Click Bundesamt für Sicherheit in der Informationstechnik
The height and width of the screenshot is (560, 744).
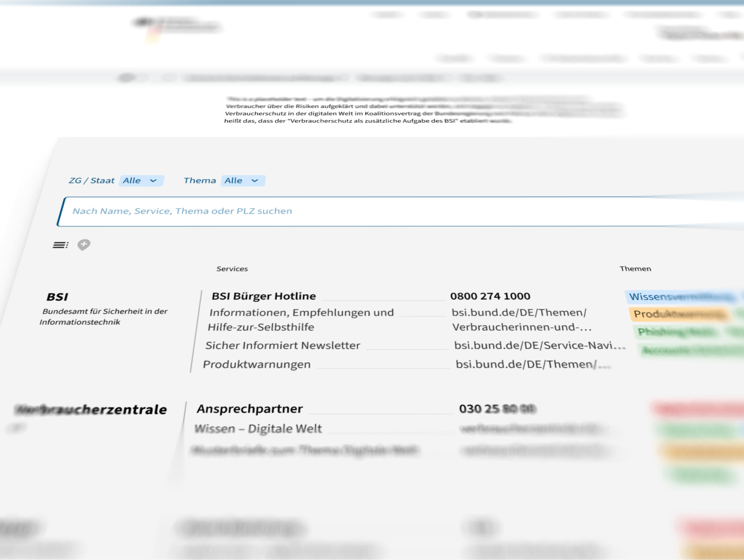(103, 317)
